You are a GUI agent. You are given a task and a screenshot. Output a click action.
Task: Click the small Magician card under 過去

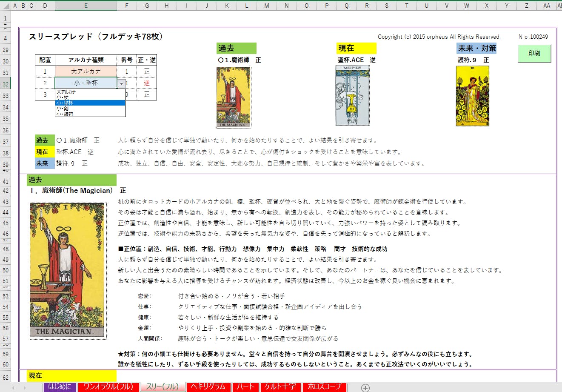point(234,97)
